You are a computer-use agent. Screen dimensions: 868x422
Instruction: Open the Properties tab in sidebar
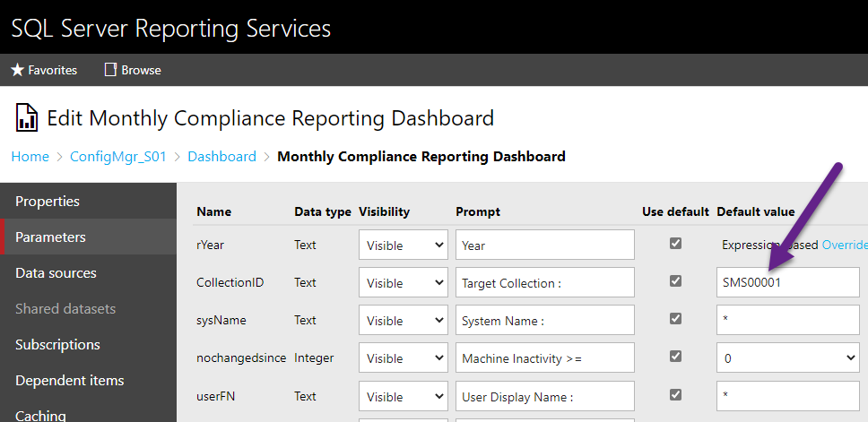(89, 202)
